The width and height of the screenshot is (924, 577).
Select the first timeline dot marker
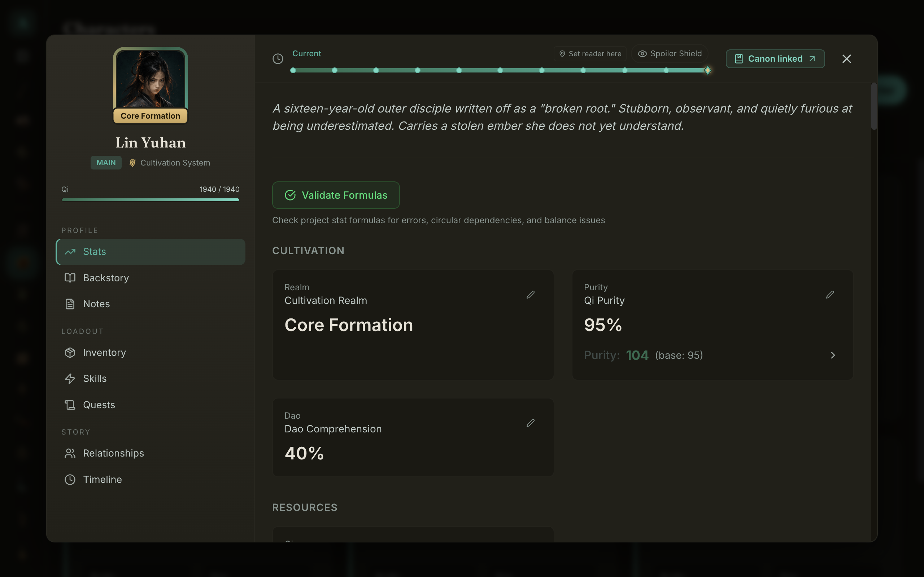point(293,70)
